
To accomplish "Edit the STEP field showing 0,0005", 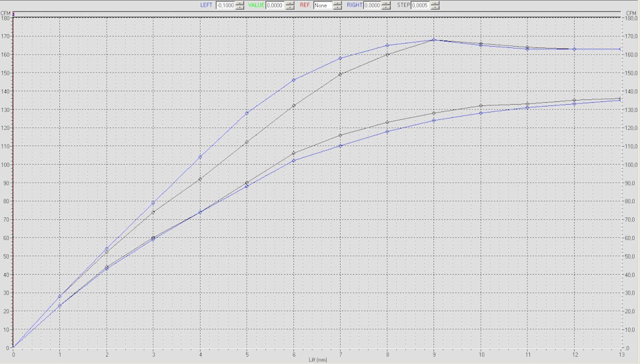I will [x=420, y=5].
